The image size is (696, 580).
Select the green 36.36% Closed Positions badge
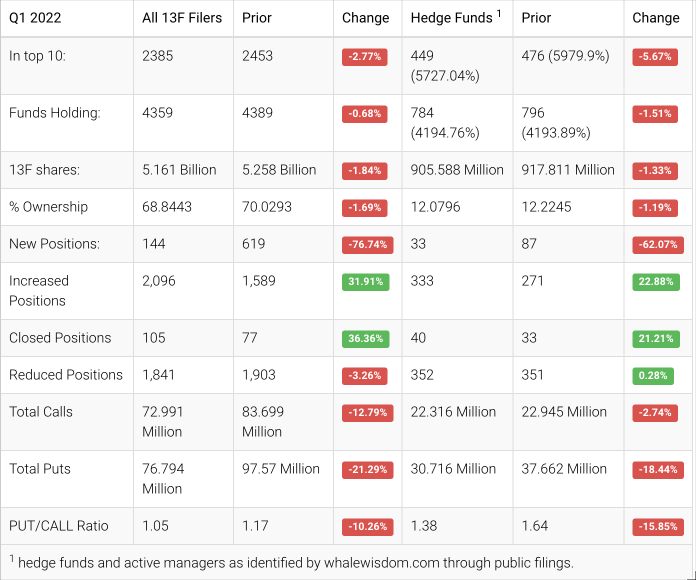coord(366,339)
